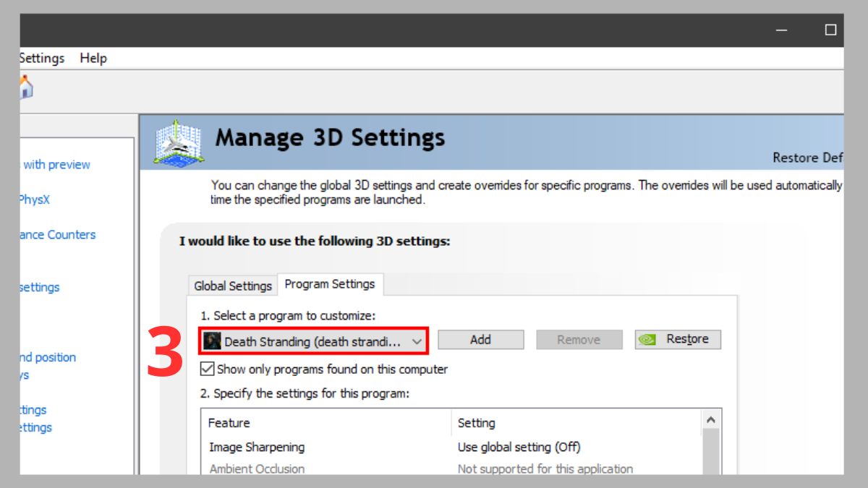Click the Restore Defaults link
This screenshot has width=868, height=488.
tap(808, 158)
